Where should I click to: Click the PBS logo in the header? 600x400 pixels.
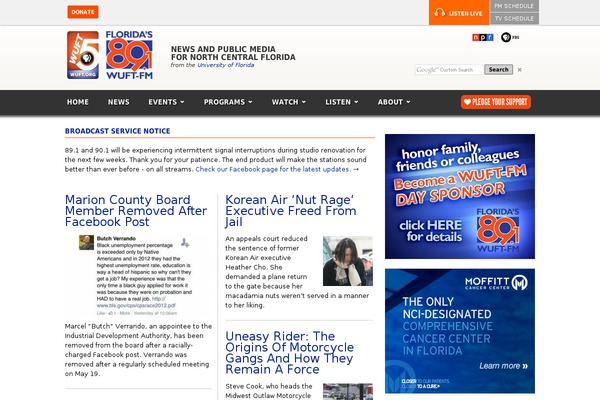[x=510, y=37]
